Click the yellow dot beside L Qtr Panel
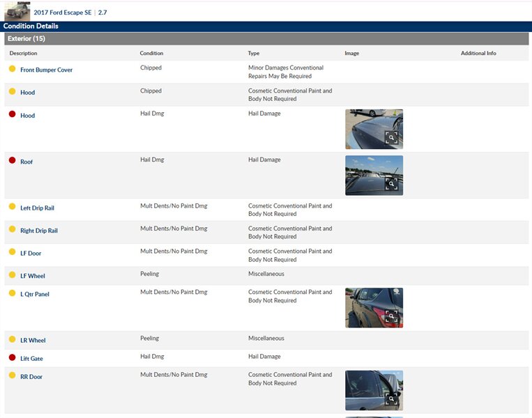The height and width of the screenshot is (418, 532). (13, 293)
